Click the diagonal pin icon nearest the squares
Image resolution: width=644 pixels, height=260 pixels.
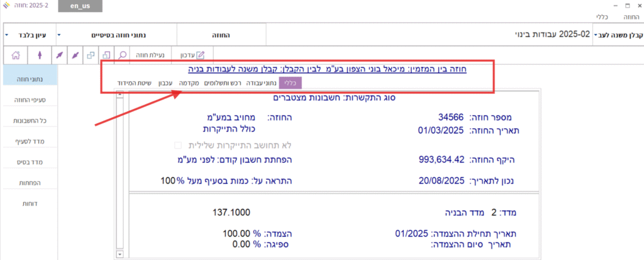(x=75, y=55)
